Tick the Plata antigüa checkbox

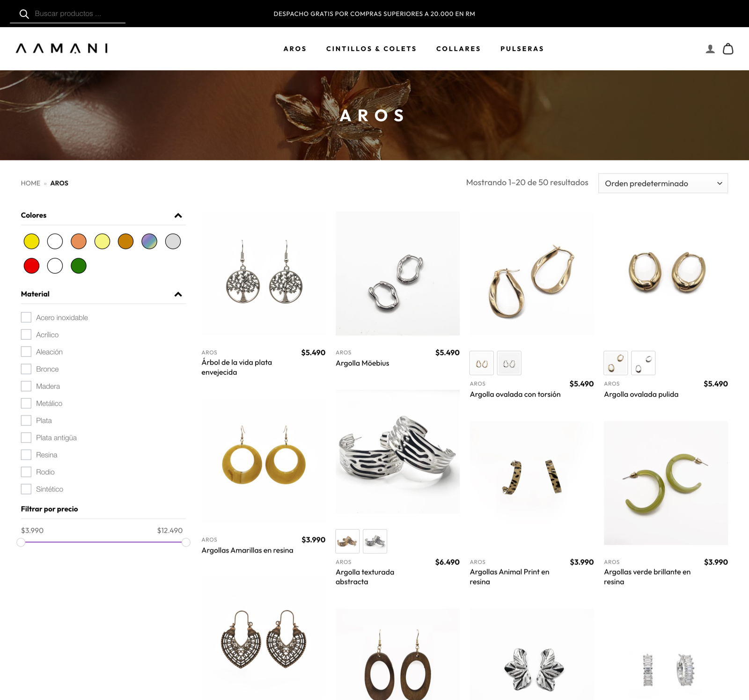[26, 437]
